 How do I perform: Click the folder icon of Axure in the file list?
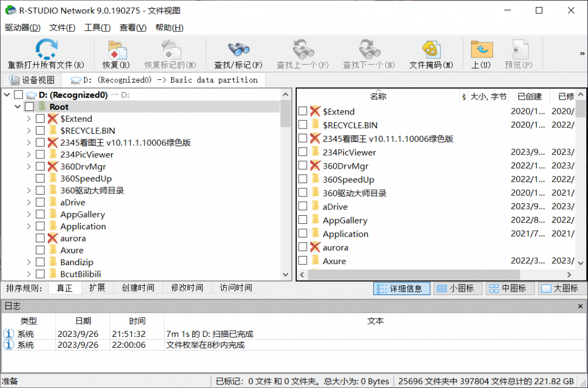pyautogui.click(x=315, y=261)
